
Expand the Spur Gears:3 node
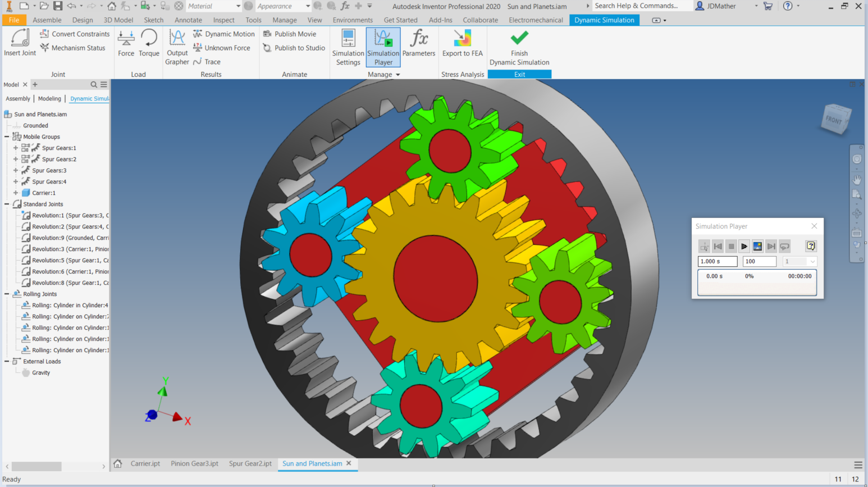point(16,171)
